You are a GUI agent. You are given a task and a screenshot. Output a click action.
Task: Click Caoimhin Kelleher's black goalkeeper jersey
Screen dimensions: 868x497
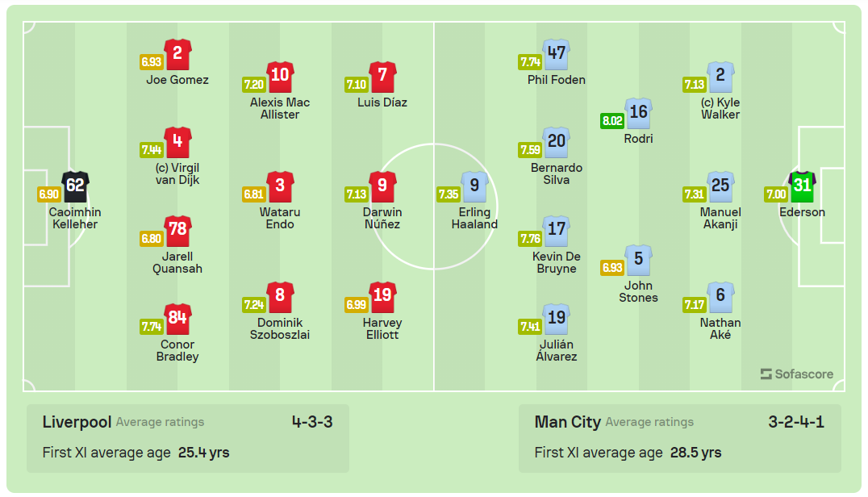click(75, 186)
